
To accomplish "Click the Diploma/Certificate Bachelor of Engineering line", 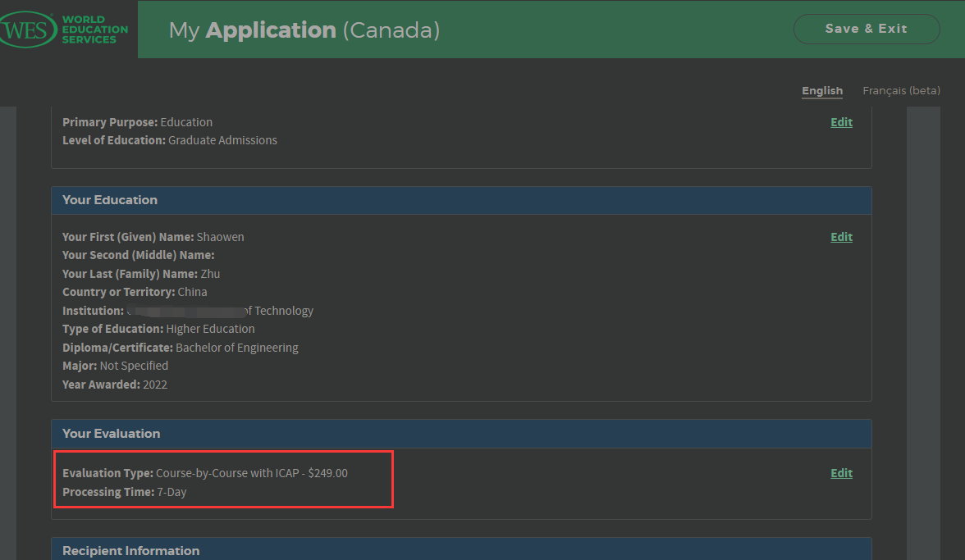I will [x=181, y=348].
